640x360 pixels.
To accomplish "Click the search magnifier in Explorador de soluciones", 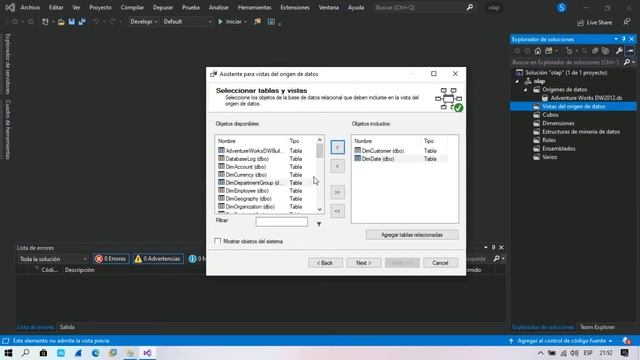I will [x=627, y=62].
